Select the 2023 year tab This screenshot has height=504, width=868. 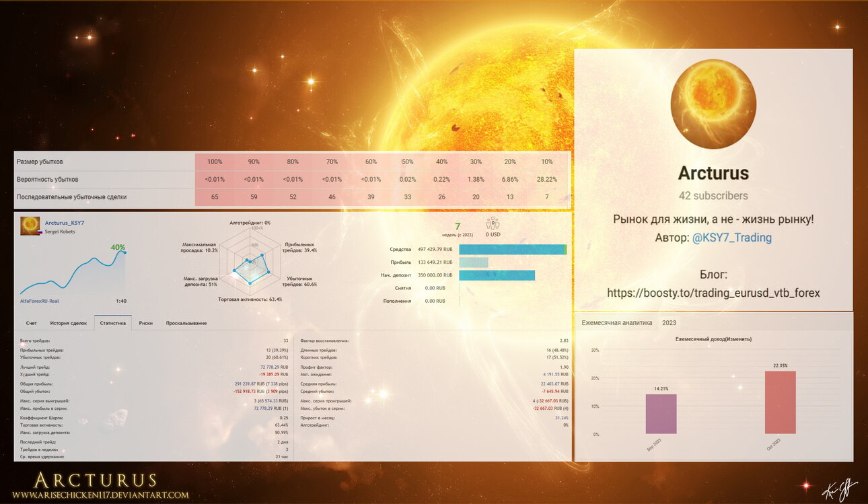point(669,323)
